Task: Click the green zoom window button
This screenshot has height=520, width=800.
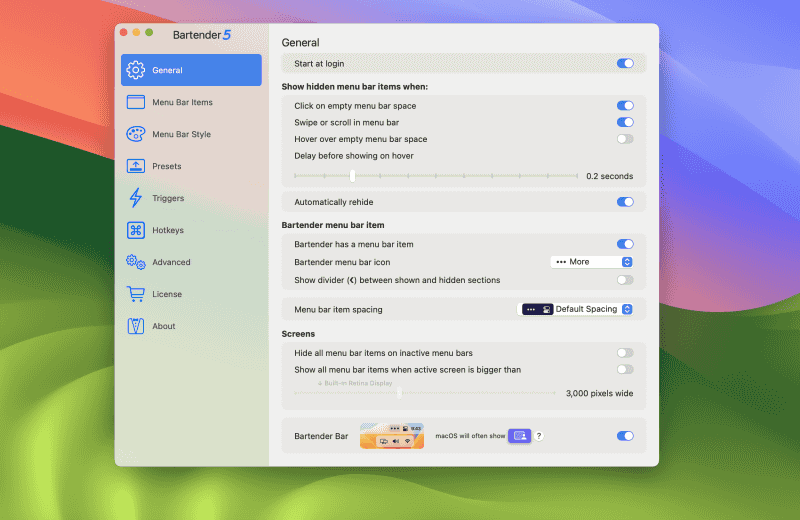Action: [149, 33]
